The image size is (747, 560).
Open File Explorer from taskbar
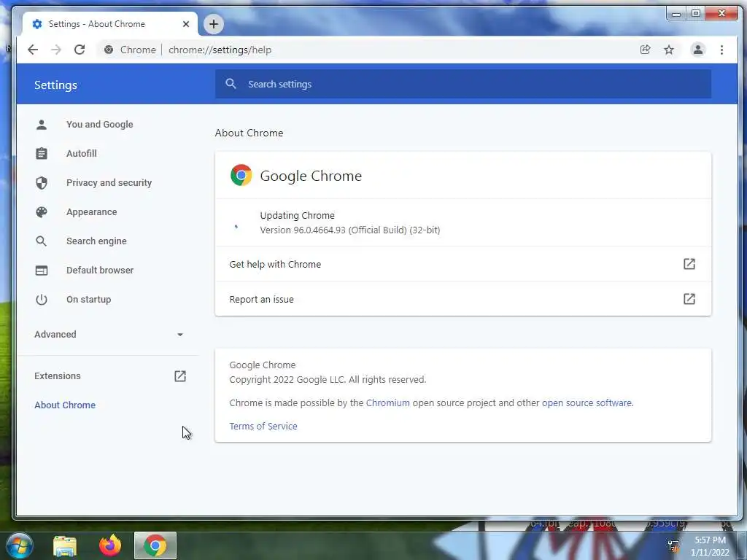(x=65, y=546)
